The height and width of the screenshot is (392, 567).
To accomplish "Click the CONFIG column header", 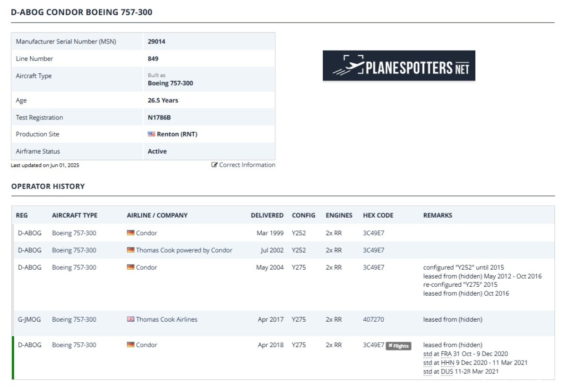I will (x=304, y=215).
